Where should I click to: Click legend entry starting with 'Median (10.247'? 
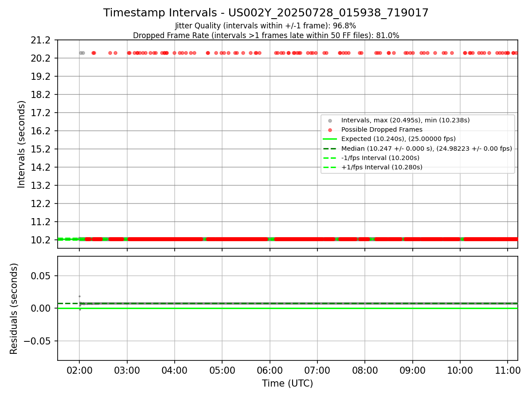coord(426,149)
